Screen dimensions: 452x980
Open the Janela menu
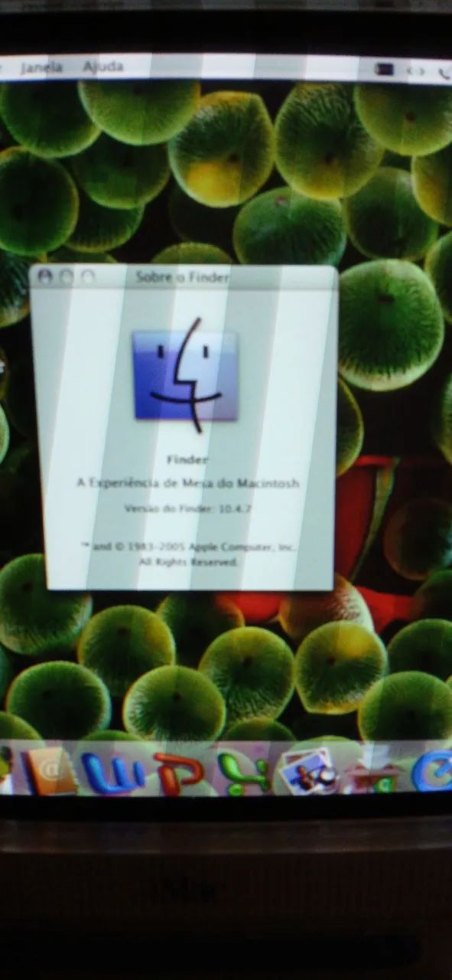click(x=41, y=67)
